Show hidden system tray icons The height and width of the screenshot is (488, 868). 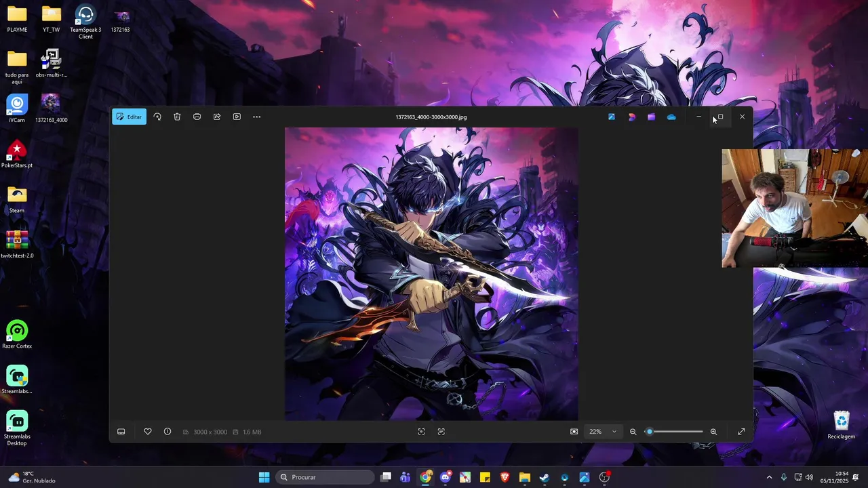tap(769, 477)
